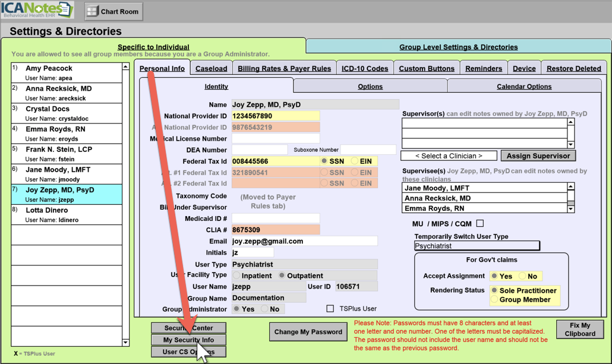
Task: Set Accept Assignment to No
Action: click(523, 276)
